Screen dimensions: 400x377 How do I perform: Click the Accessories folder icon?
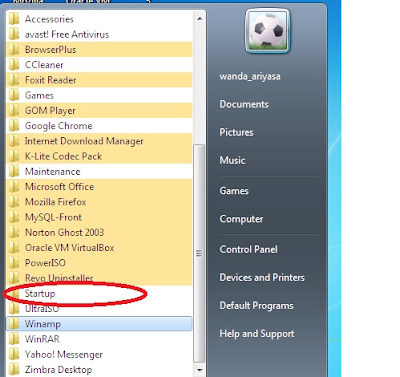pyautogui.click(x=14, y=19)
